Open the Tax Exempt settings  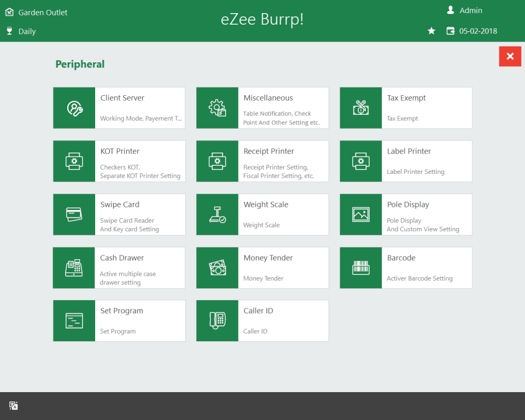[405, 108]
